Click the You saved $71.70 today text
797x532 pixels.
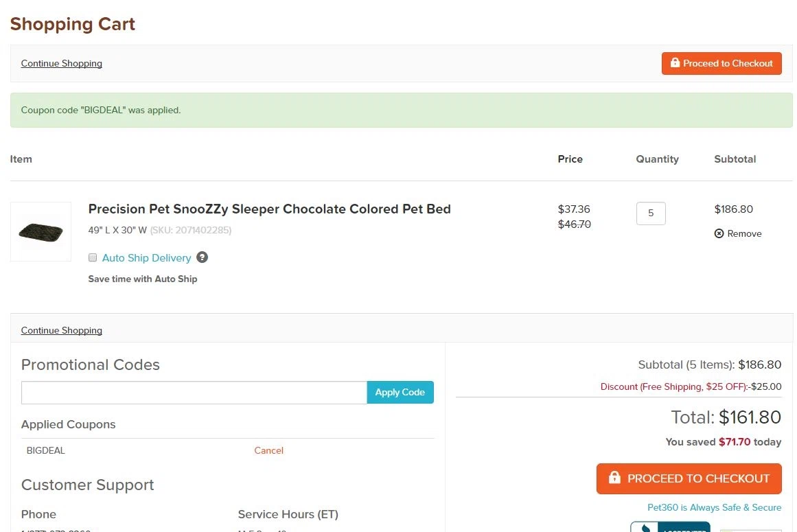click(724, 442)
